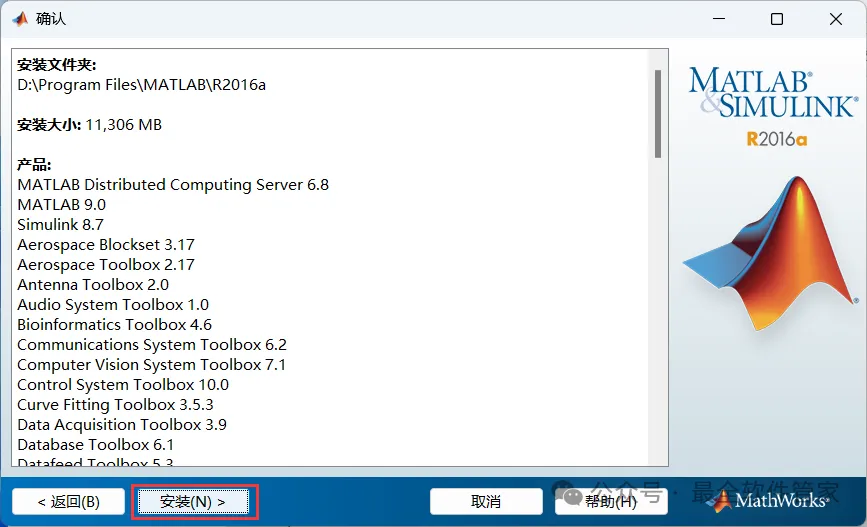Screen dimensions: 867x527
Task: Select Database Toolbox 6.1 line
Action: [96, 445]
